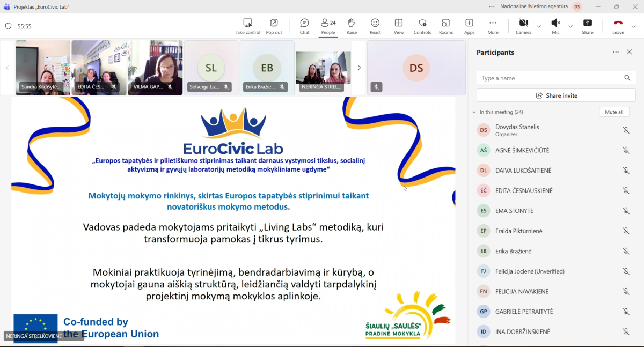Viewport: 644px width, 347px height.
Task: Expand the Mic options dropdown arrow
Action: [570, 26]
